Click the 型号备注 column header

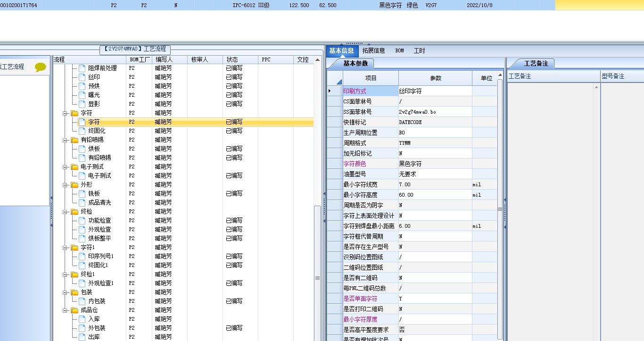tap(622, 76)
